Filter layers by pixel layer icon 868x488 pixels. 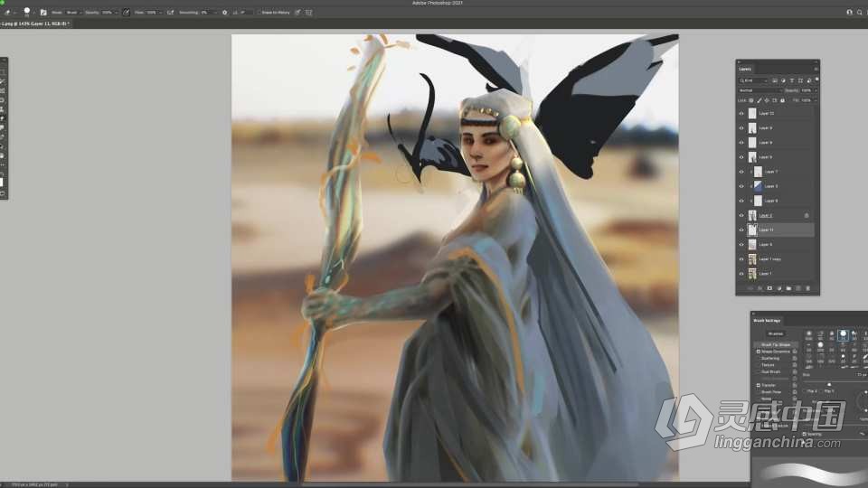click(775, 80)
